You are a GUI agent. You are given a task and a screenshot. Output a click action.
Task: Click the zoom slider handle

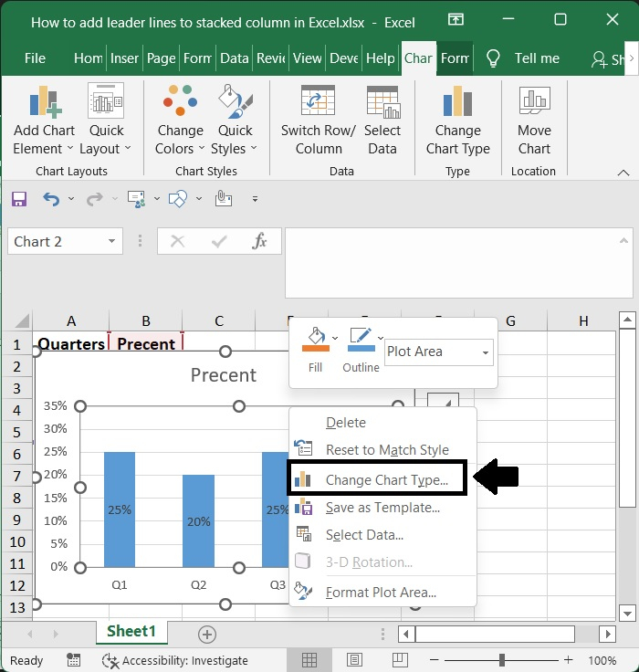coord(502,660)
